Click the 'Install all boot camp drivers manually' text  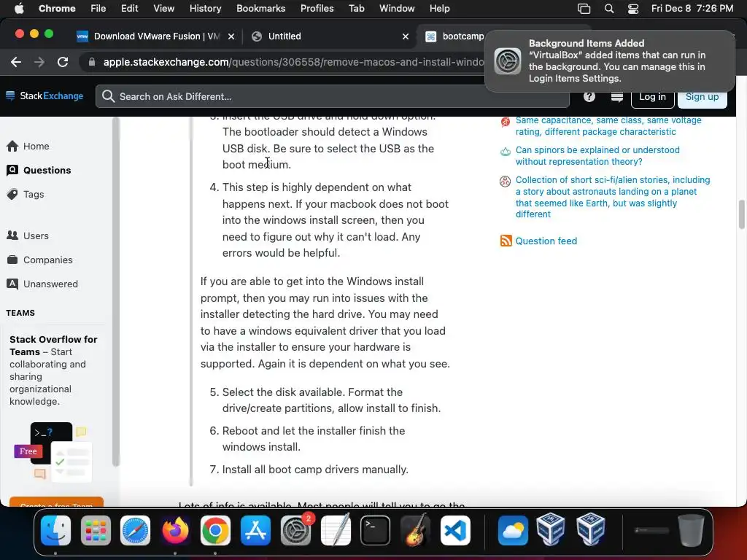[x=315, y=470]
